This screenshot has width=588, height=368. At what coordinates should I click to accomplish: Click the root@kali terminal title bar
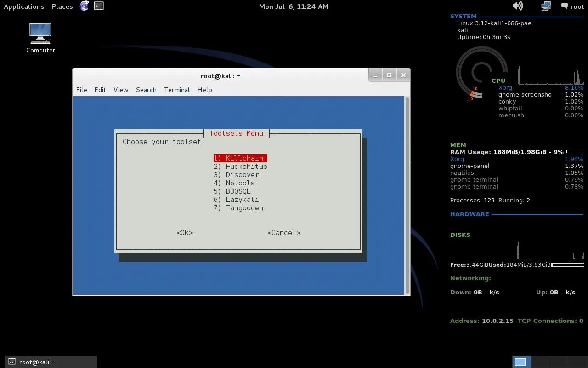(220, 76)
